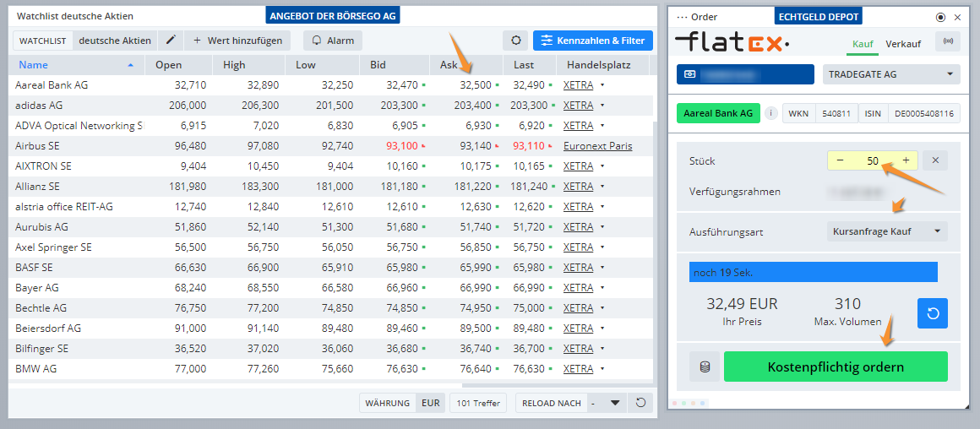Decrease Stück with the minus button

(x=840, y=160)
